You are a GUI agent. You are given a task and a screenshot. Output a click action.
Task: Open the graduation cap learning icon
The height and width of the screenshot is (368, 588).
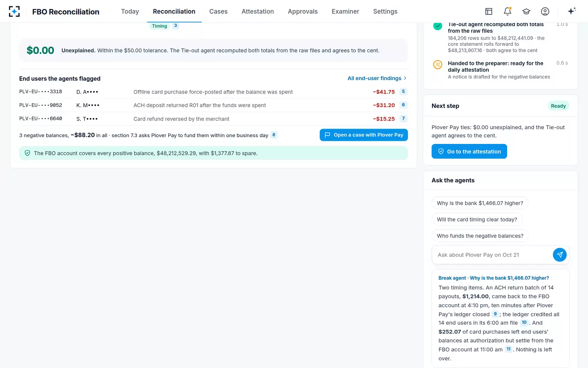click(526, 11)
